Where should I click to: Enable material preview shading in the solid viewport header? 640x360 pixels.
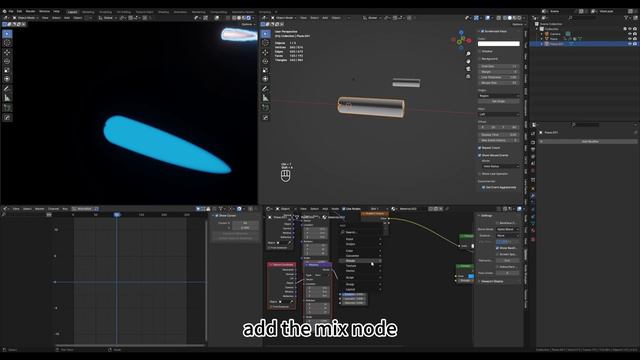coord(514,18)
